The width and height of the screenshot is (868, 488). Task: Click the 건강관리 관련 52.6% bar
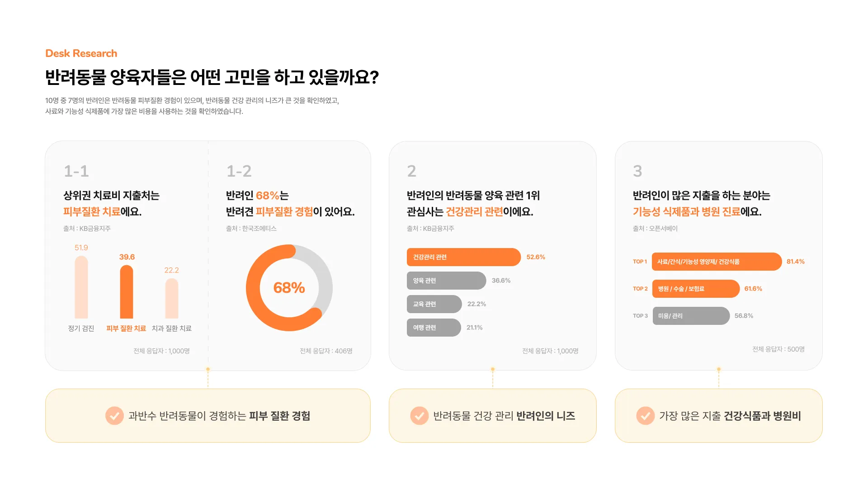click(463, 257)
